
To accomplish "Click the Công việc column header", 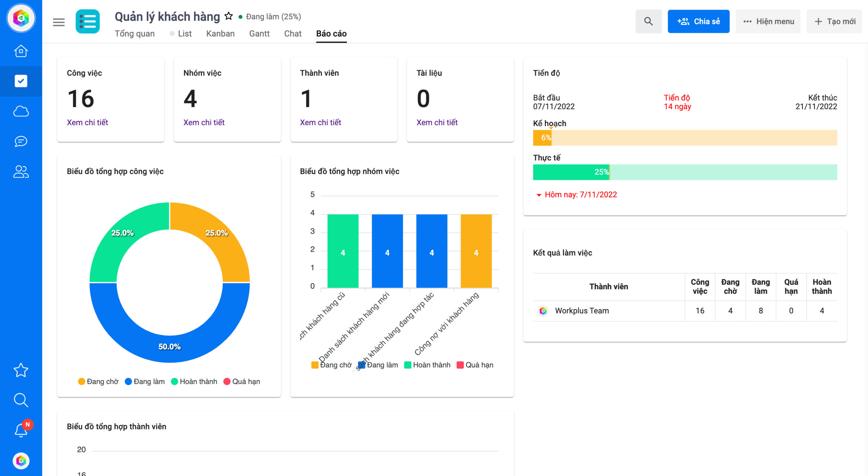I will click(x=700, y=287).
